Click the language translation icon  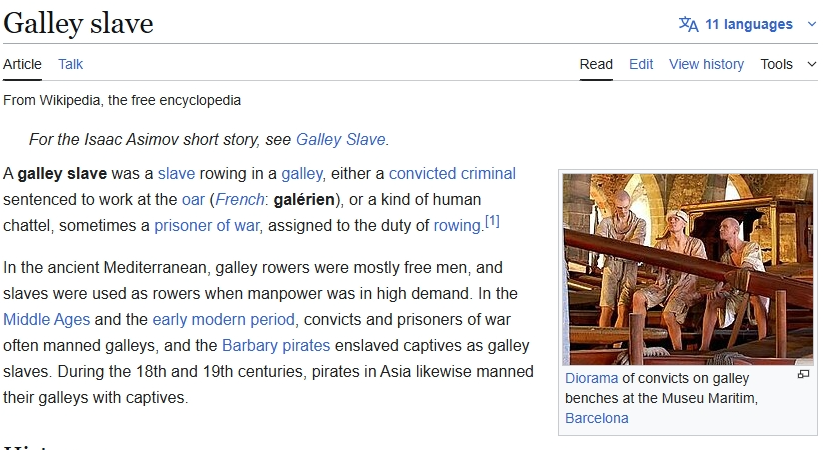click(688, 24)
